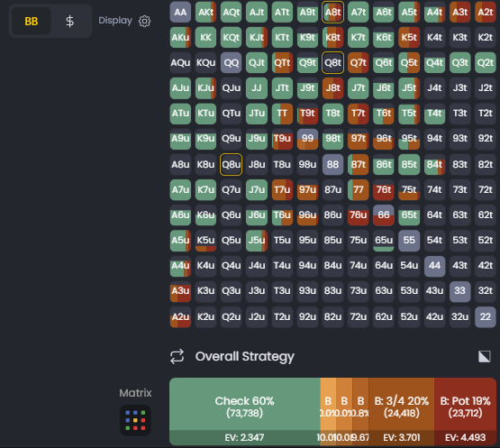Select the AKu hand cell

tap(180, 37)
